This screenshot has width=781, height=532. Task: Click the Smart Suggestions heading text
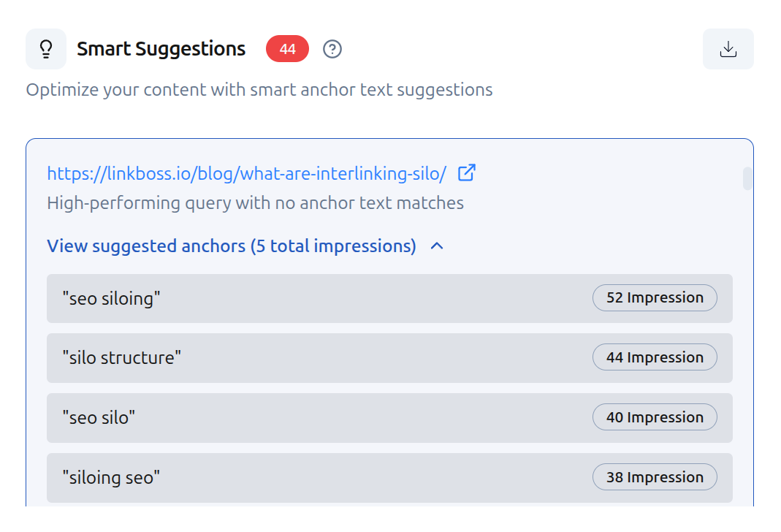click(x=161, y=49)
